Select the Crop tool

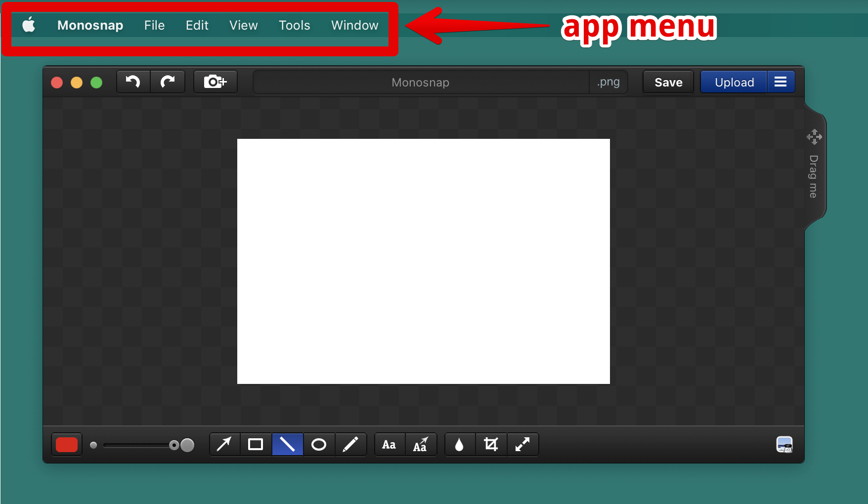pyautogui.click(x=491, y=445)
